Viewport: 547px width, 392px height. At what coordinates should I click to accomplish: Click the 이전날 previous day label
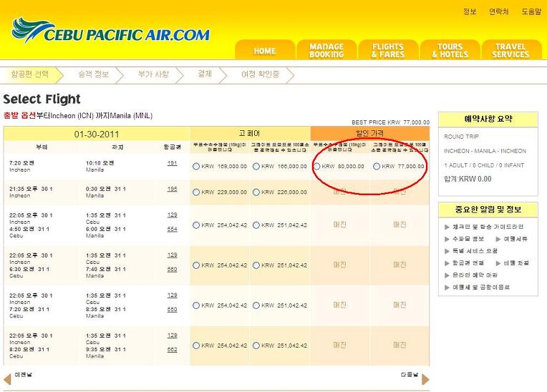(x=24, y=375)
